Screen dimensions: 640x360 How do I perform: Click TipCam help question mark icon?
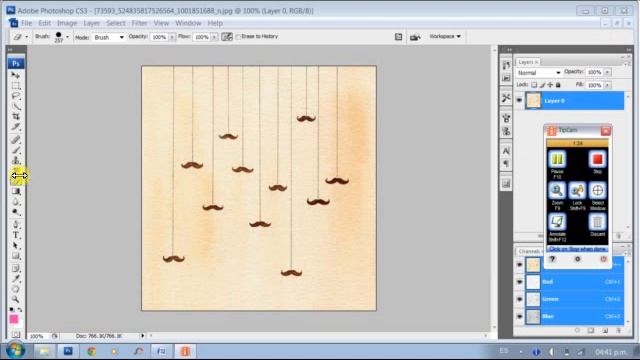pyautogui.click(x=552, y=259)
